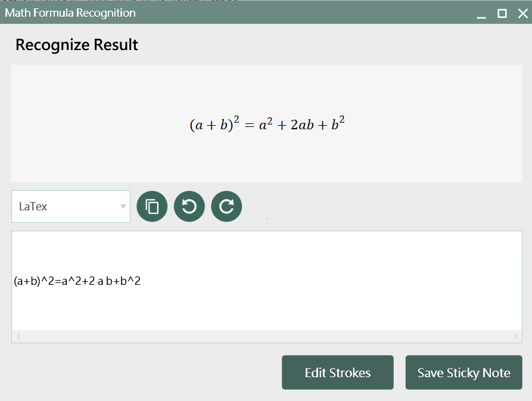The height and width of the screenshot is (401, 532).
Task: Click the rendered formula's equals sign
Action: coord(249,126)
